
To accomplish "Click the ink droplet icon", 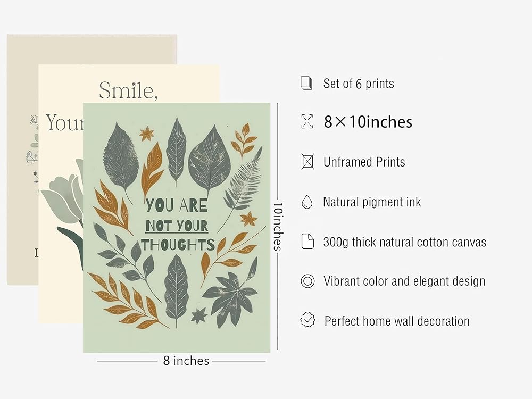I will click(x=307, y=202).
